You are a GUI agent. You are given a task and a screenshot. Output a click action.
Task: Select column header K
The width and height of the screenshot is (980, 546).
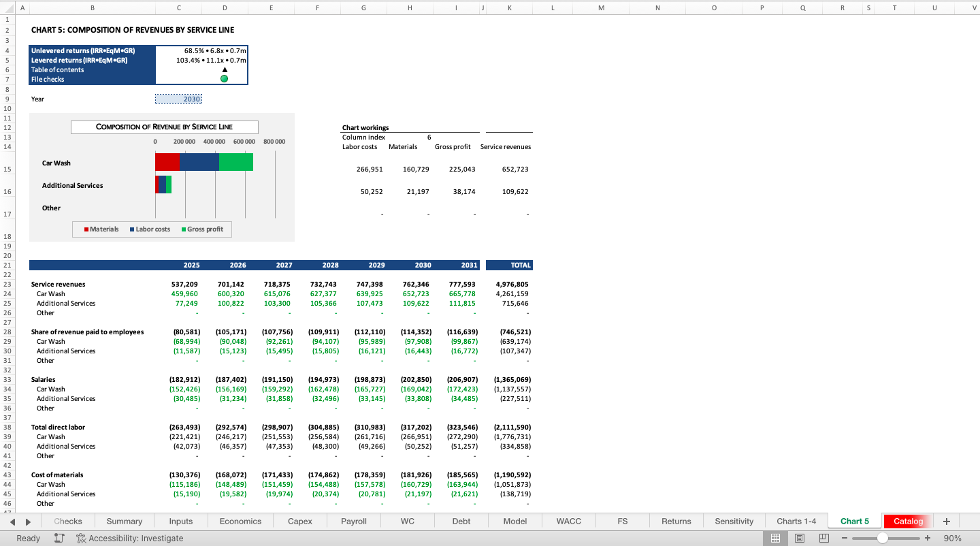tap(510, 7)
